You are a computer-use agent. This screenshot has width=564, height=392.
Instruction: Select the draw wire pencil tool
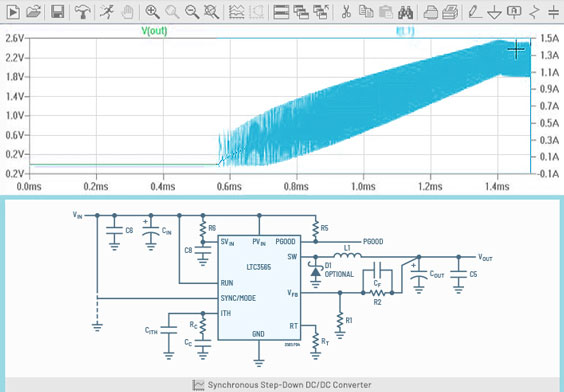click(x=475, y=12)
